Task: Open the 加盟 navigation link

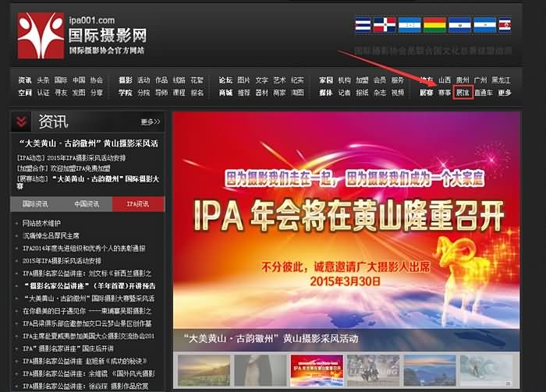Action: (x=362, y=80)
